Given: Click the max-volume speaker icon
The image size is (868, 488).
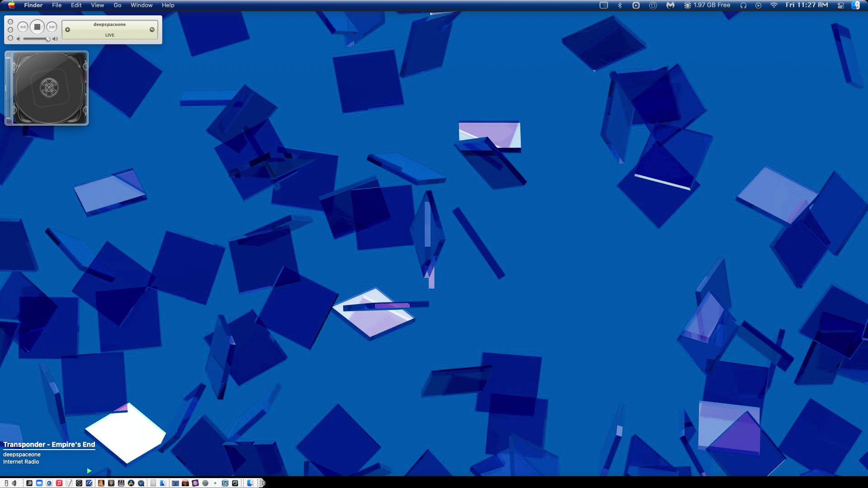Looking at the screenshot, I should pos(55,39).
